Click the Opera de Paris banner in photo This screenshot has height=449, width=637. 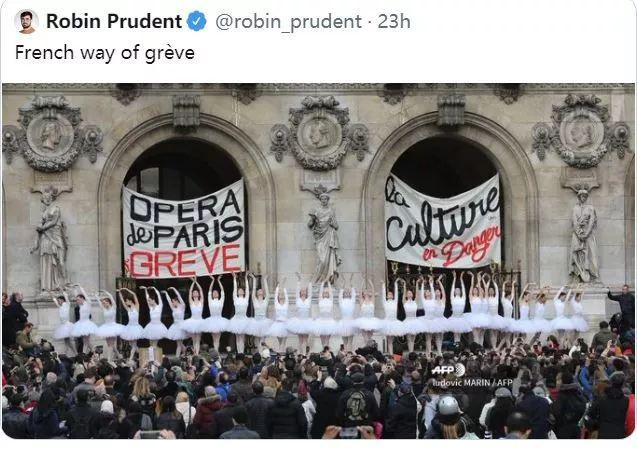(x=184, y=230)
